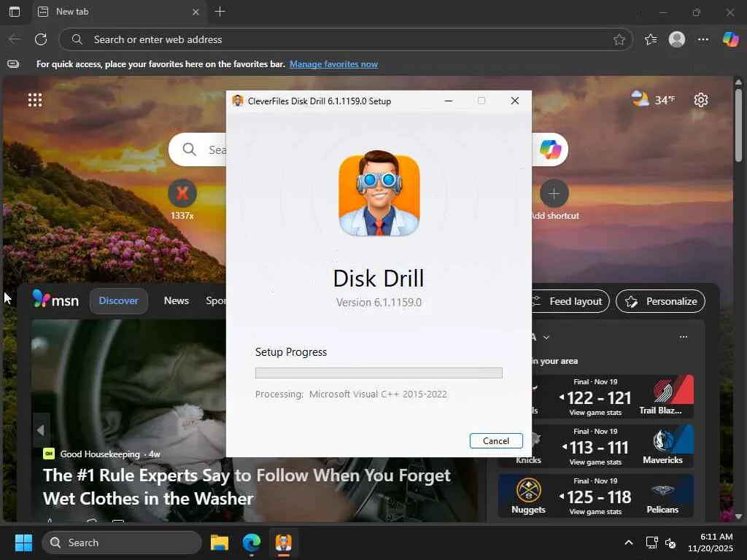View game stats for 113 - 111 game
747x560 pixels.
pyautogui.click(x=595, y=462)
